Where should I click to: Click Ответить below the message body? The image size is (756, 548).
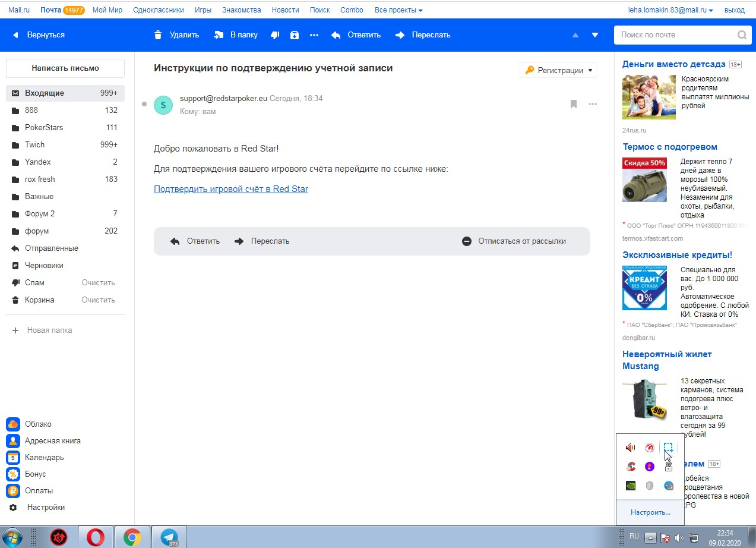click(x=195, y=241)
